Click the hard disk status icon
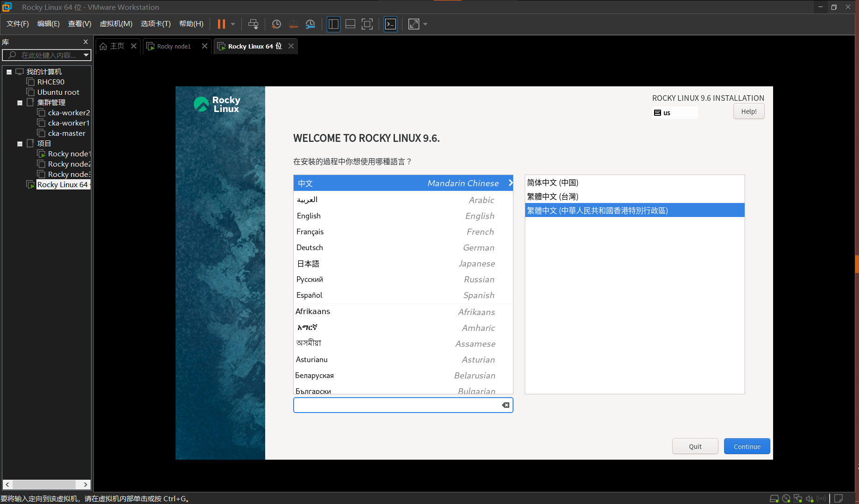Screen dimensions: 859x504 click(x=774, y=498)
